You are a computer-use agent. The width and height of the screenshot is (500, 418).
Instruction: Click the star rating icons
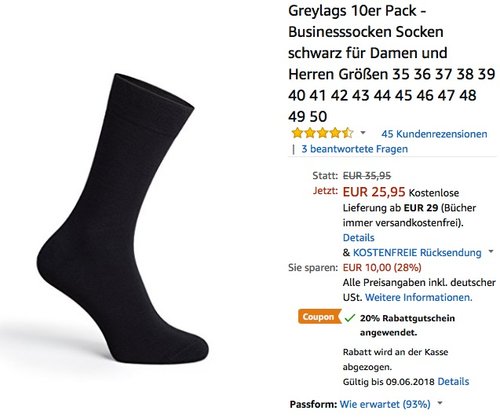pyautogui.click(x=322, y=133)
